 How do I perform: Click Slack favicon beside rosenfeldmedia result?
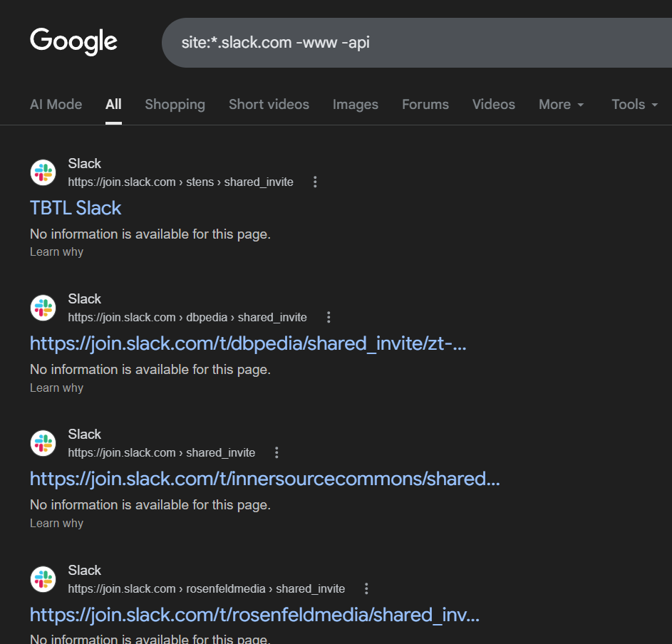click(43, 579)
